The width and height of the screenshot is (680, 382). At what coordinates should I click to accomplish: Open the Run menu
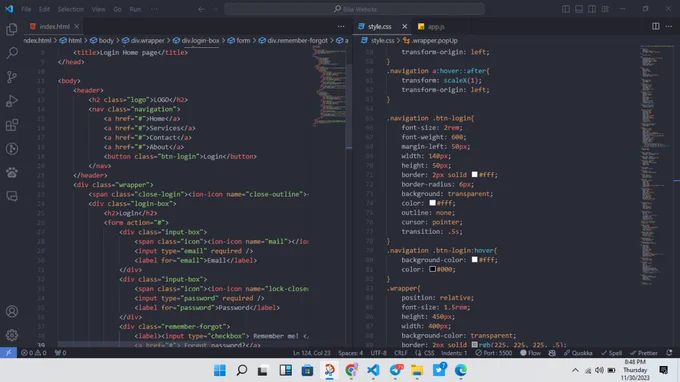(x=135, y=9)
